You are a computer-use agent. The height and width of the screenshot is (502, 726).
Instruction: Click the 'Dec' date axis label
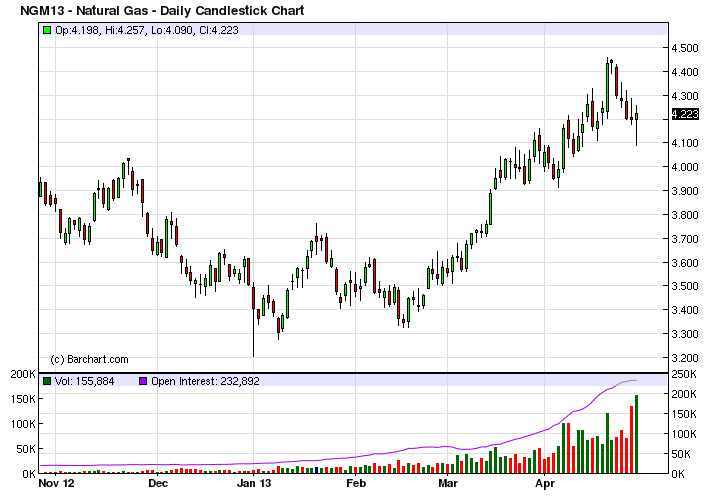click(x=157, y=483)
